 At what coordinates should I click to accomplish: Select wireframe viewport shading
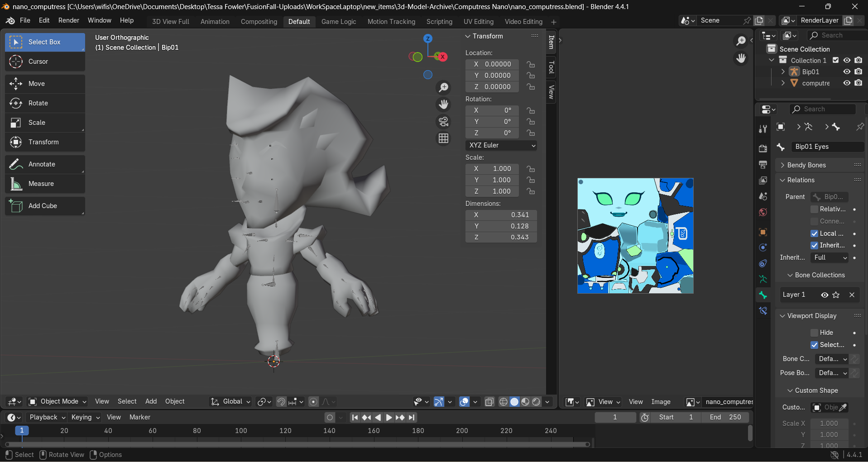click(504, 402)
